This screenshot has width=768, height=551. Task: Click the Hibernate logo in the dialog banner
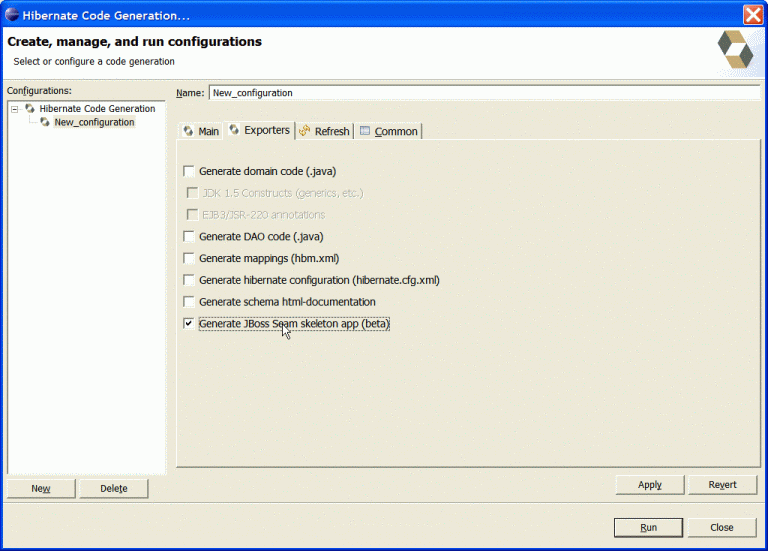735,48
